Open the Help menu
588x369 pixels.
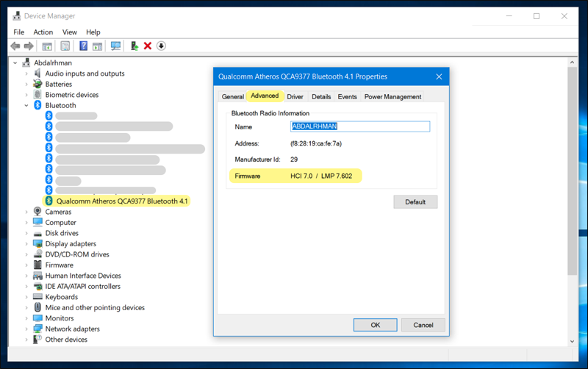pyautogui.click(x=93, y=32)
